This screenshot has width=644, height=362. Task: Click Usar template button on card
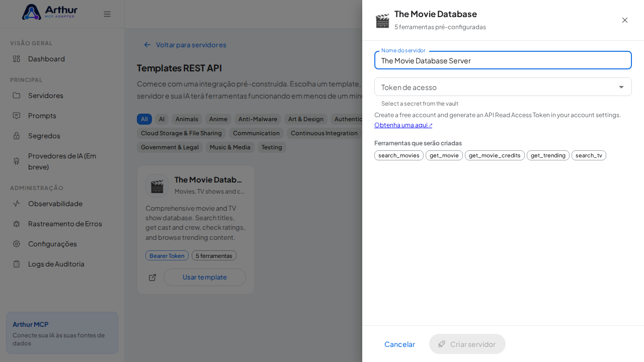click(205, 277)
